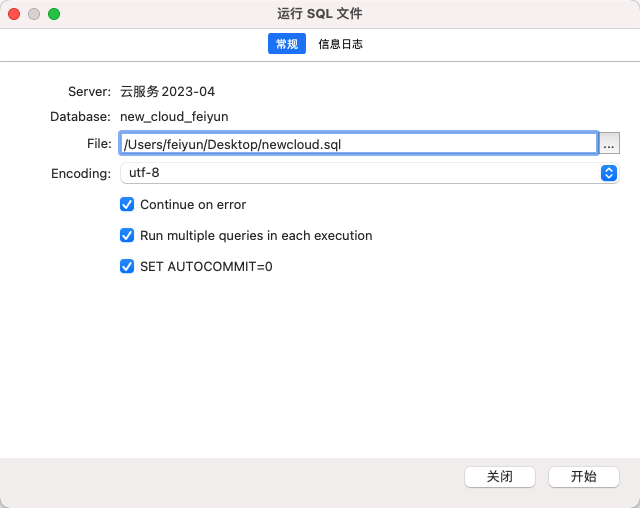The width and height of the screenshot is (640, 508).
Task: Switch to the 常规 tab
Action: click(x=286, y=44)
